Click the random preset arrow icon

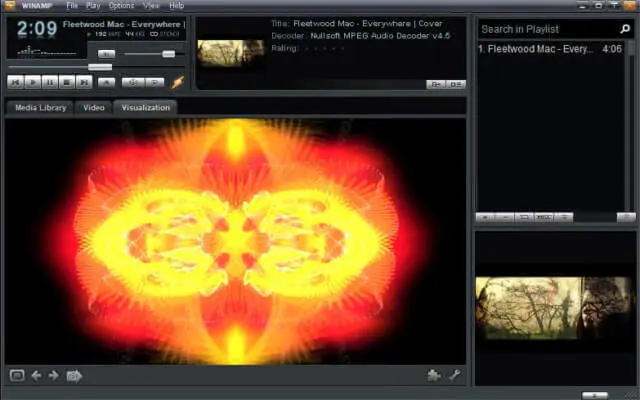pos(74,376)
